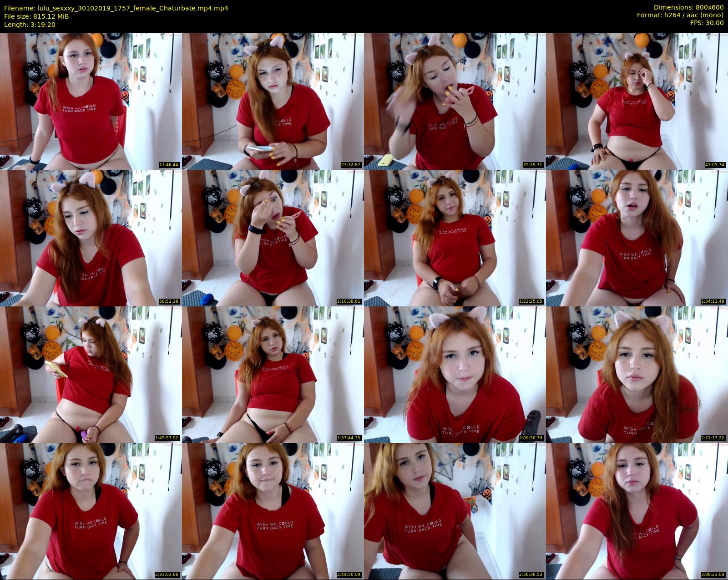The height and width of the screenshot is (580, 728).
Task: Select the thumbnail stamped 58:52.18
Action: click(91, 238)
